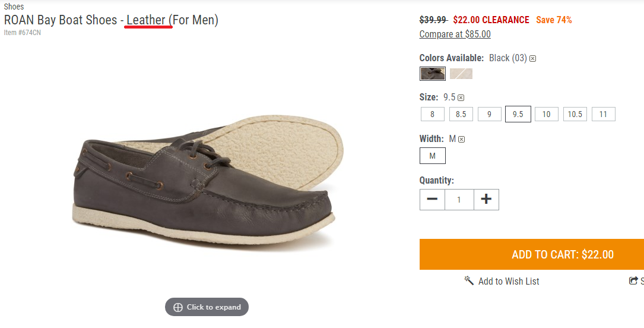Increase quantity with plus button

[x=486, y=199]
